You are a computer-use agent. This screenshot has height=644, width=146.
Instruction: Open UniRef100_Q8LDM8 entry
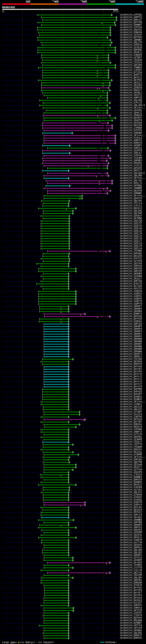click(x=131, y=175)
